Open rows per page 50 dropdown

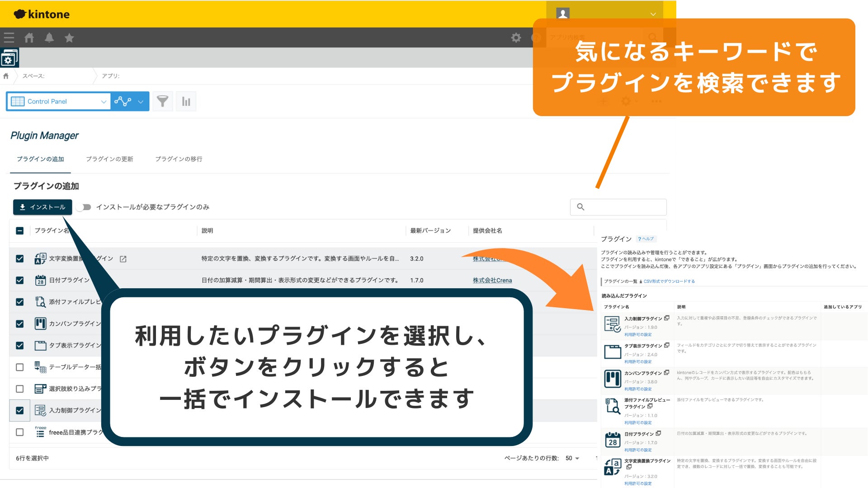click(x=572, y=458)
